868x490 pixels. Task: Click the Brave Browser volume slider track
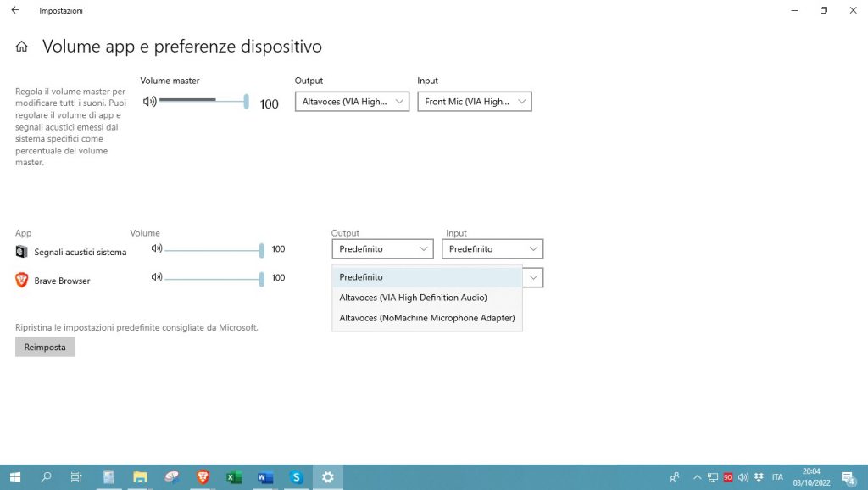point(212,278)
